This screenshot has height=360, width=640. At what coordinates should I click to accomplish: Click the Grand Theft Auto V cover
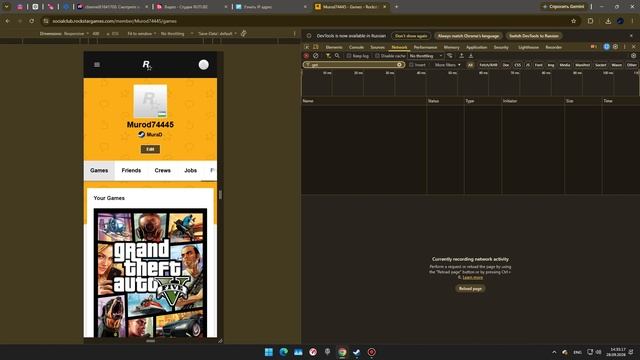click(x=150, y=273)
